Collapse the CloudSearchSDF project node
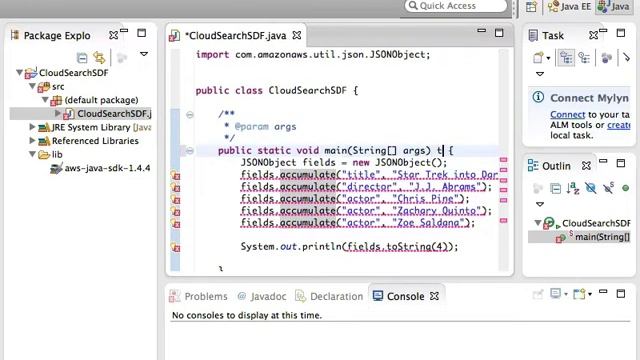The image size is (640, 360). [x=19, y=73]
